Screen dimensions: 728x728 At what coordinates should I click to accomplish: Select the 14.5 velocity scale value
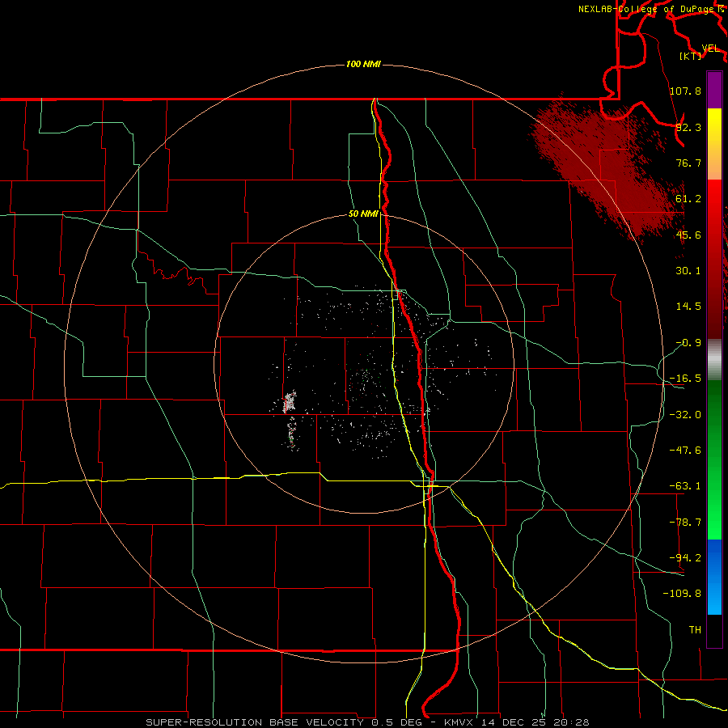pyautogui.click(x=688, y=307)
